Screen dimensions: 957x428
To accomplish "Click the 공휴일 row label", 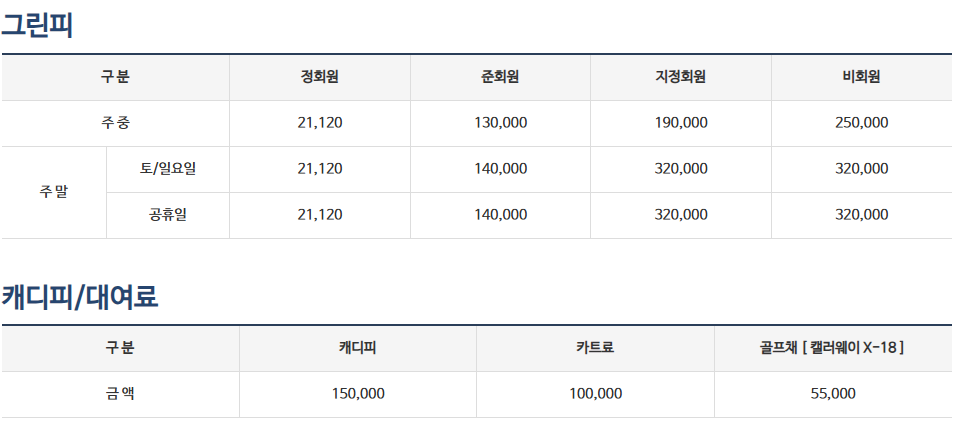I will point(168,215).
